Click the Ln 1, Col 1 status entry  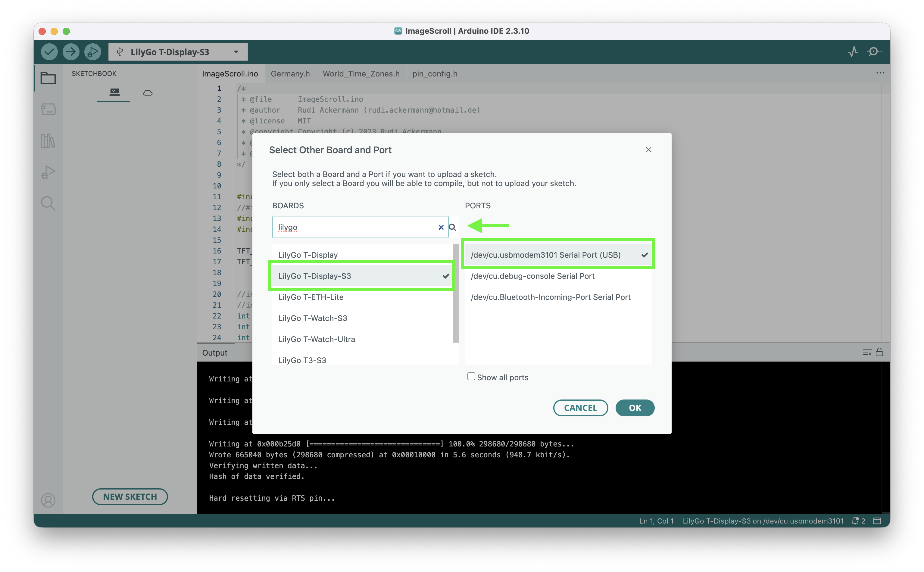657,521
